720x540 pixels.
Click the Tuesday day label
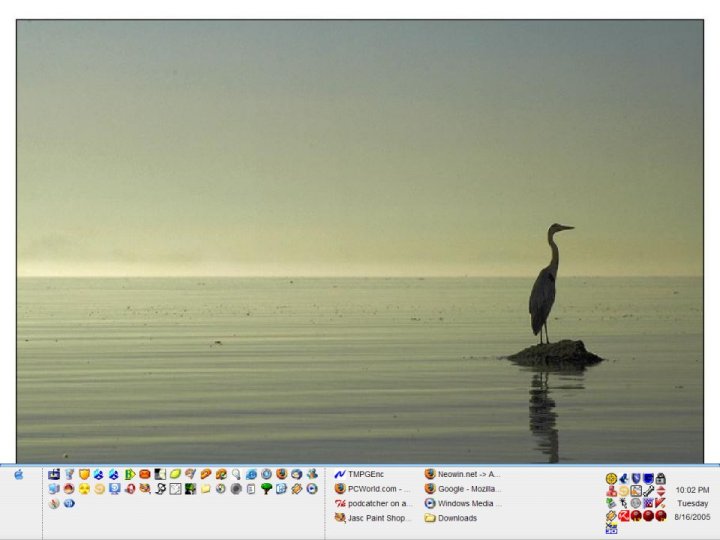pyautogui.click(x=692, y=503)
